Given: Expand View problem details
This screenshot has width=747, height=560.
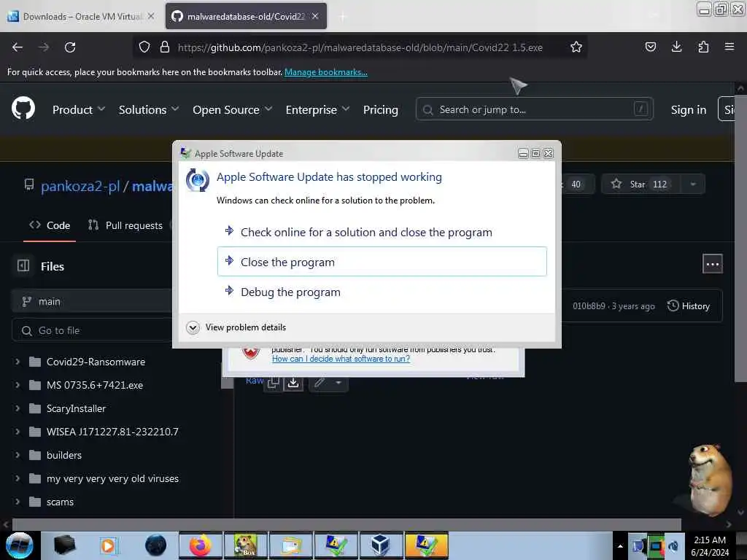Looking at the screenshot, I should 236,327.
